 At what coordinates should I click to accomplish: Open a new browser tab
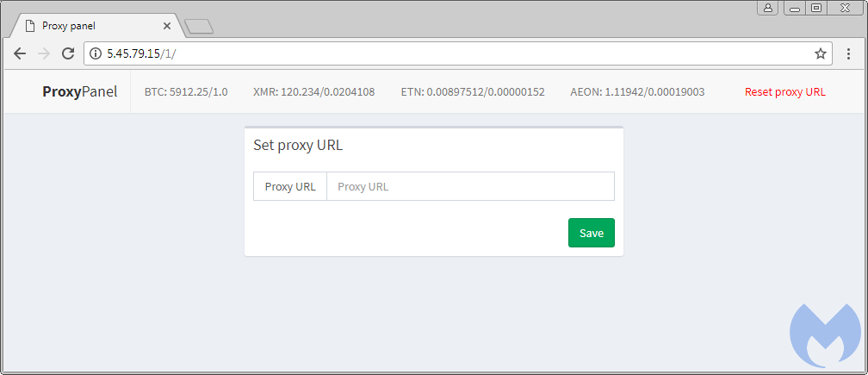click(199, 27)
